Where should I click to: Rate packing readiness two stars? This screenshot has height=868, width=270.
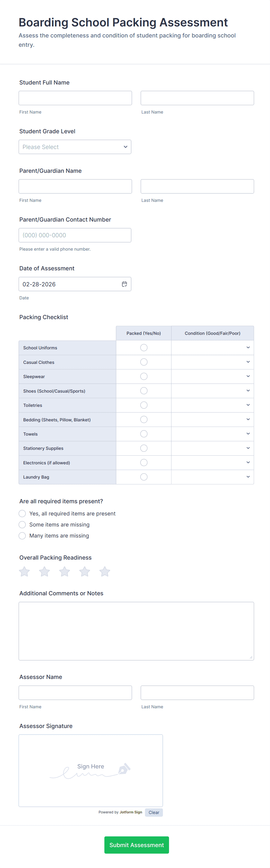pos(44,572)
